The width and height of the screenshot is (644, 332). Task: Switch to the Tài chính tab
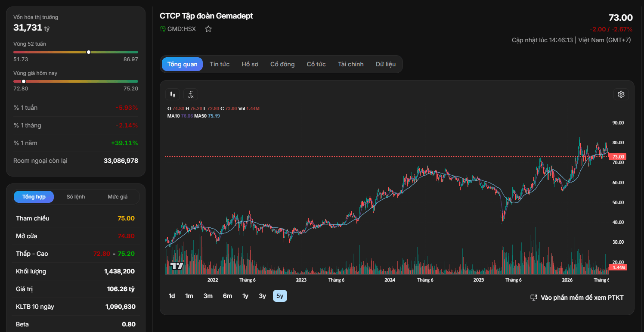coord(350,64)
